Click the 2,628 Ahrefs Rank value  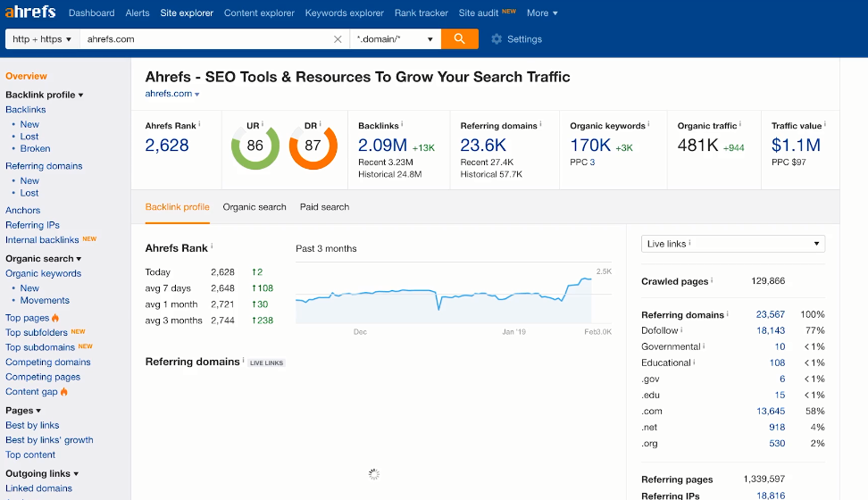tap(167, 145)
